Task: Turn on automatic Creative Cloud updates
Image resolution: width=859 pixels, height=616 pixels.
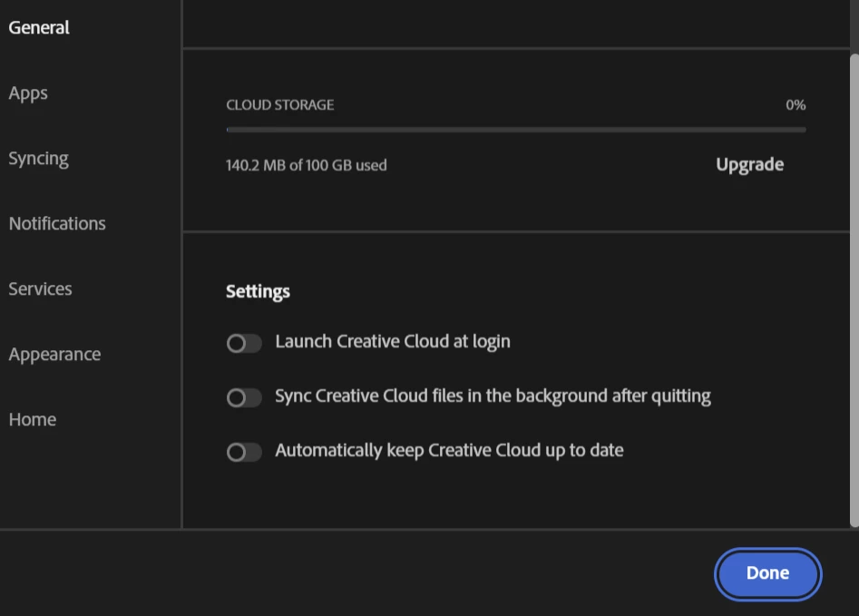Action: coord(244,452)
